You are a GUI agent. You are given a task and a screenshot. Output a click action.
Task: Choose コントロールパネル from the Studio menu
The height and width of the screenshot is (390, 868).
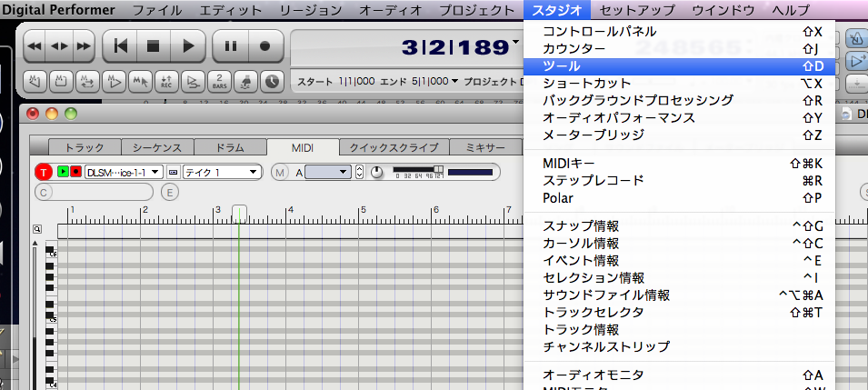[x=679, y=32]
